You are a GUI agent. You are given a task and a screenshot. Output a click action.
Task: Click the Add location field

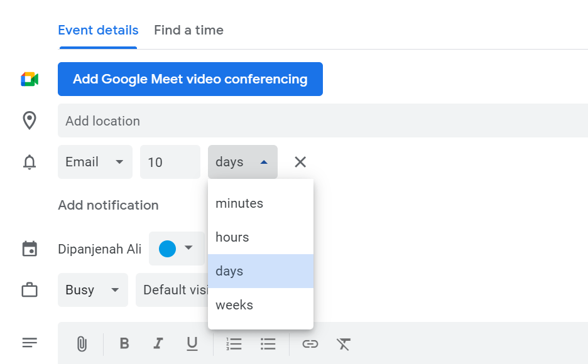[x=323, y=120]
